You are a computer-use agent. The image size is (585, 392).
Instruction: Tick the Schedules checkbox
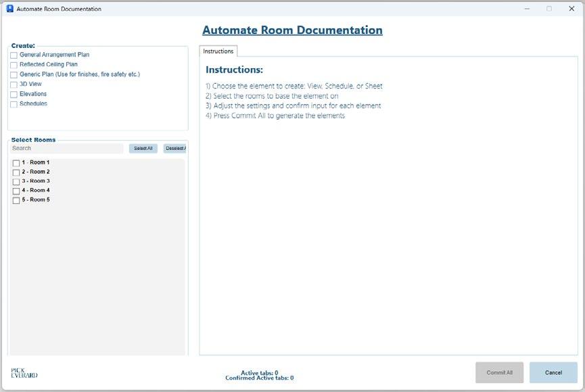(14, 104)
